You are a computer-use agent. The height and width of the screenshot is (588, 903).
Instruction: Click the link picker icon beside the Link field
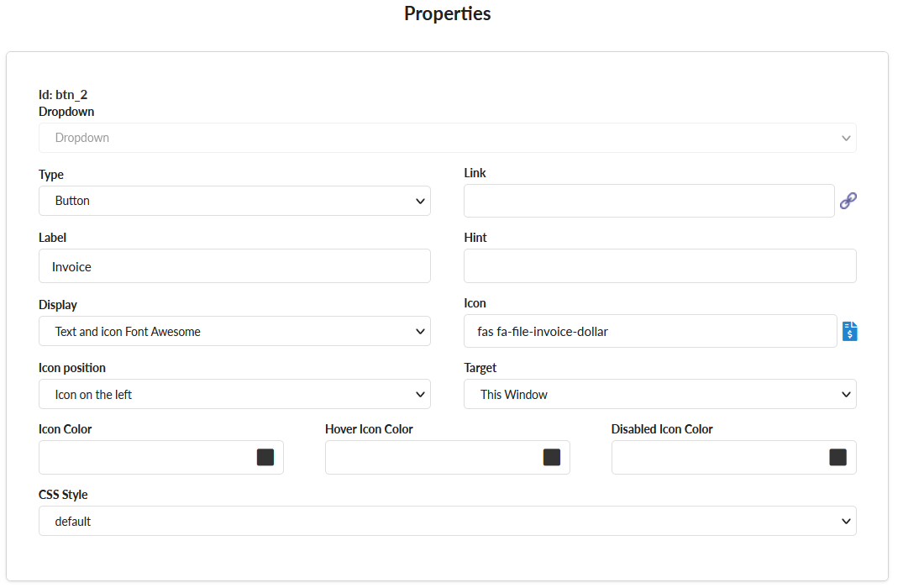[848, 201]
